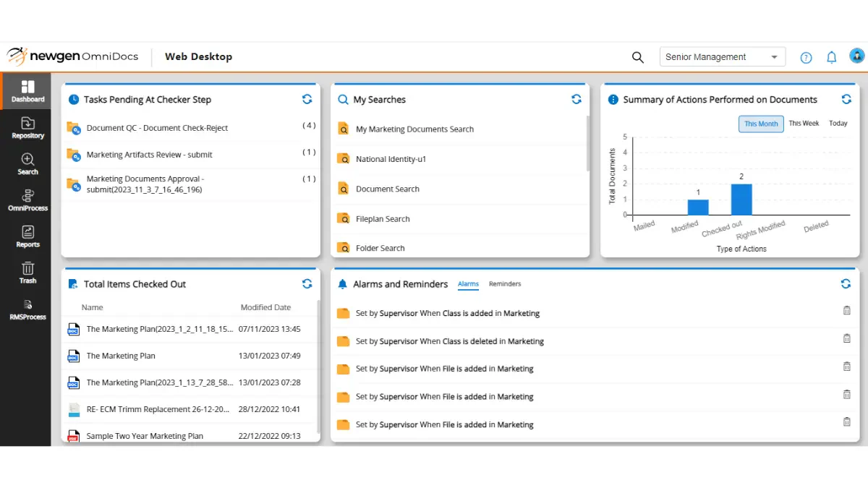Open the Dashboard sidebar icon
Image resolution: width=868 pixels, height=488 pixels.
coord(27,91)
